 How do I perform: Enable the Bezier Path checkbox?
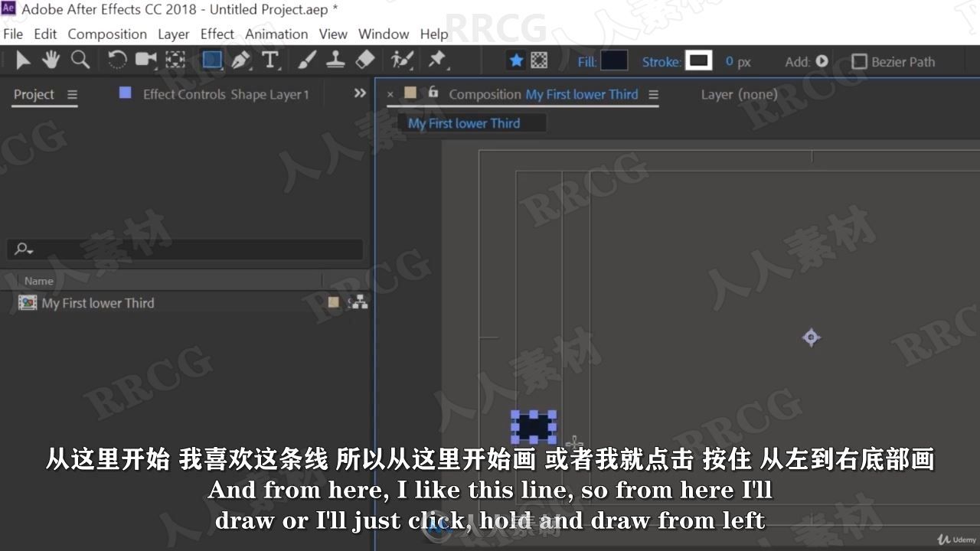pos(860,62)
